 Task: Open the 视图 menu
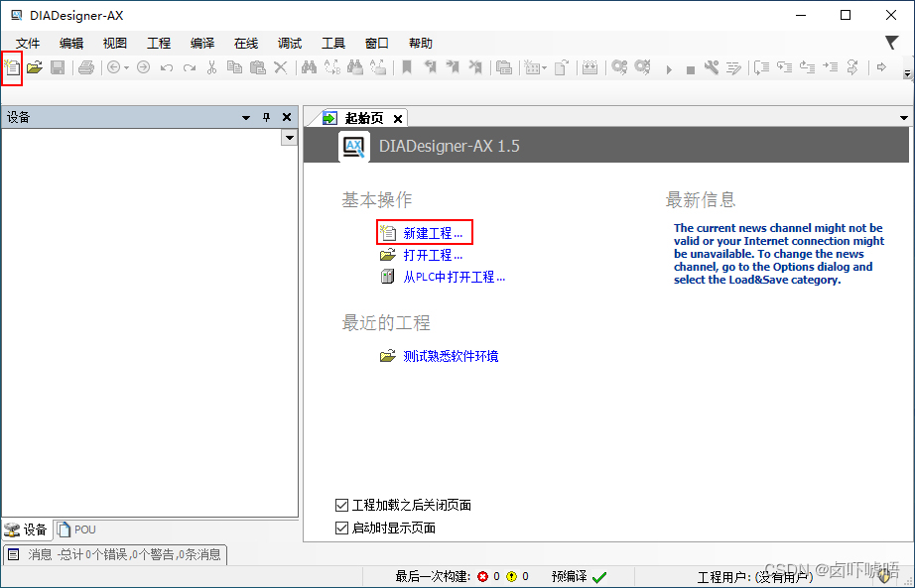(x=115, y=44)
